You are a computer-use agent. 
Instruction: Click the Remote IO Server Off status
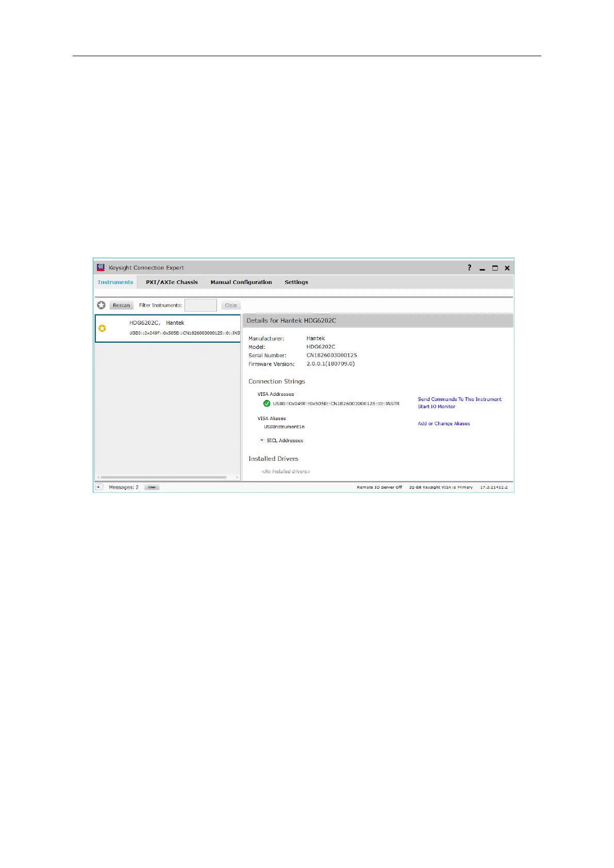pyautogui.click(x=379, y=487)
